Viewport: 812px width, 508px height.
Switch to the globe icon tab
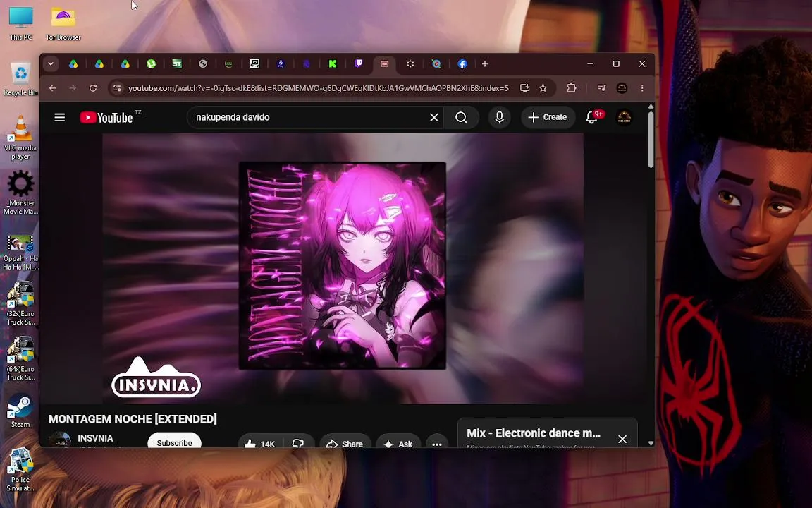[203, 64]
